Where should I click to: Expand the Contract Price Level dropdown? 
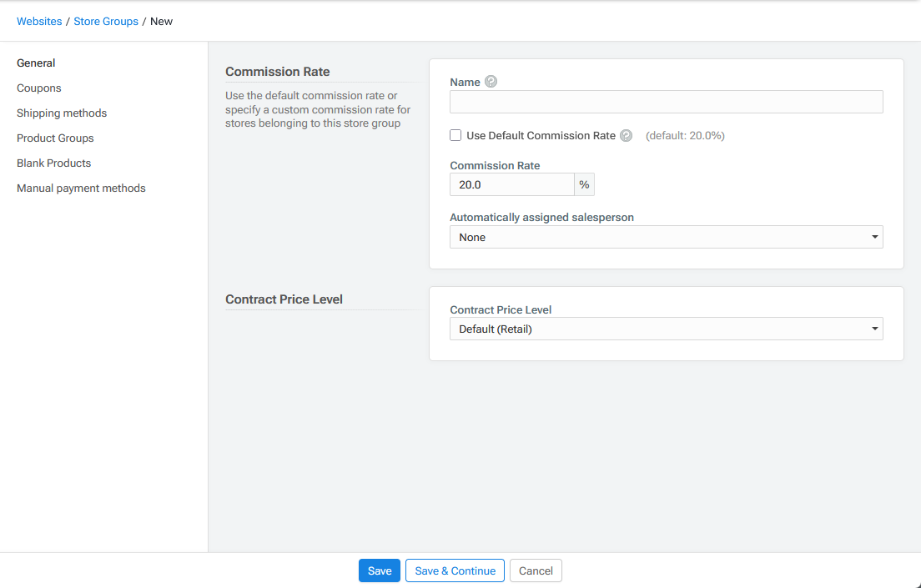[666, 329]
